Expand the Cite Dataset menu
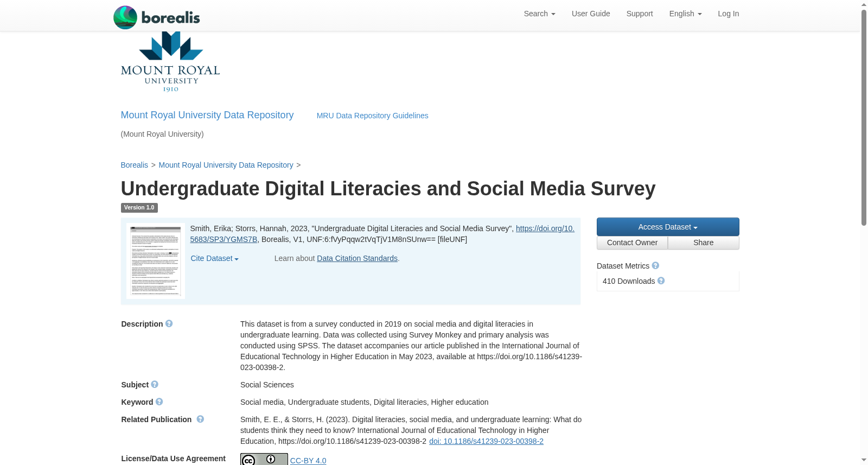 tap(214, 259)
